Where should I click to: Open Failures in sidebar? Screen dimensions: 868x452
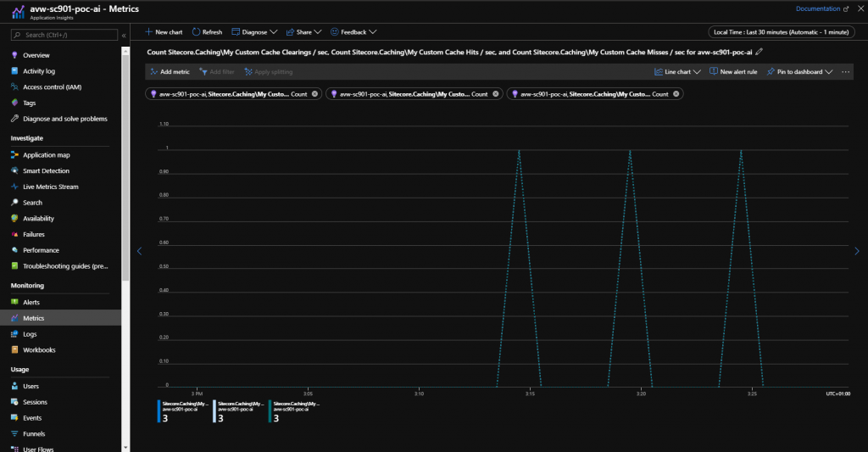point(34,234)
